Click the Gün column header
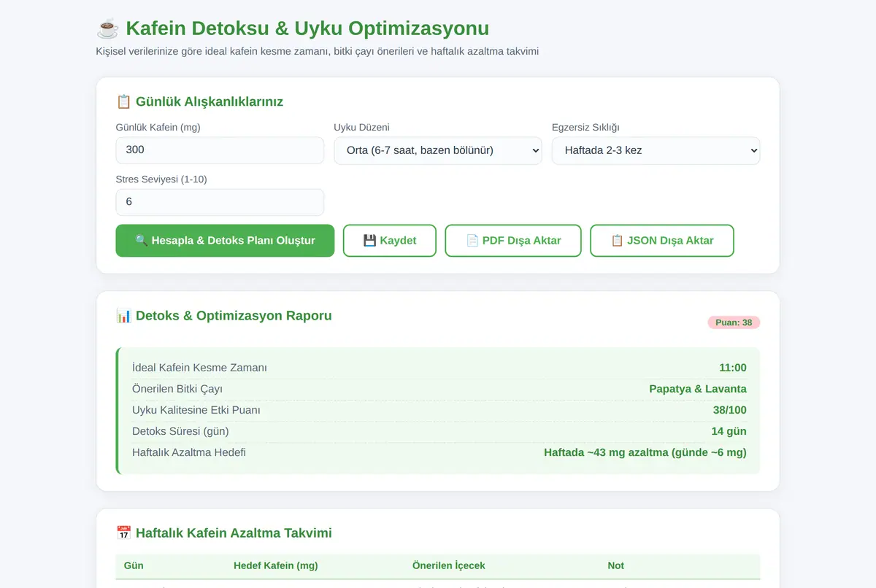This screenshot has width=876, height=588. [134, 565]
